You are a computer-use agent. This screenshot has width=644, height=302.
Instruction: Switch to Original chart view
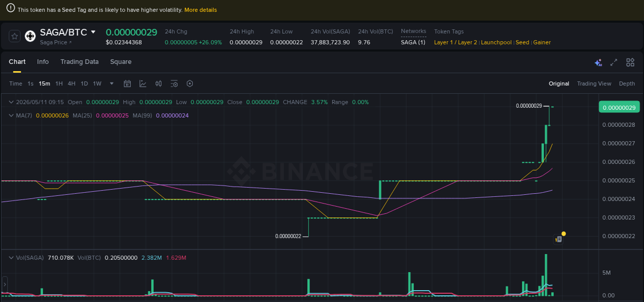point(559,83)
